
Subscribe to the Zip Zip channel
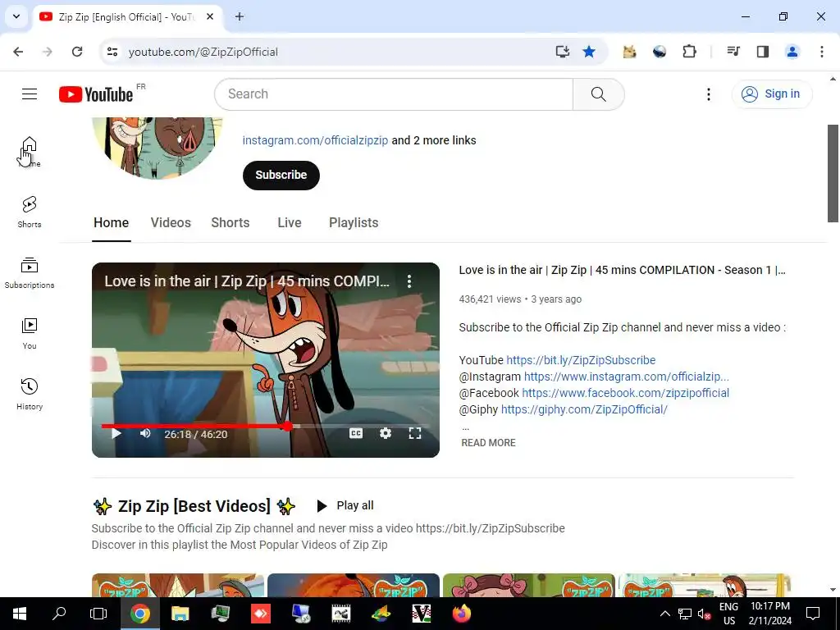point(281,176)
